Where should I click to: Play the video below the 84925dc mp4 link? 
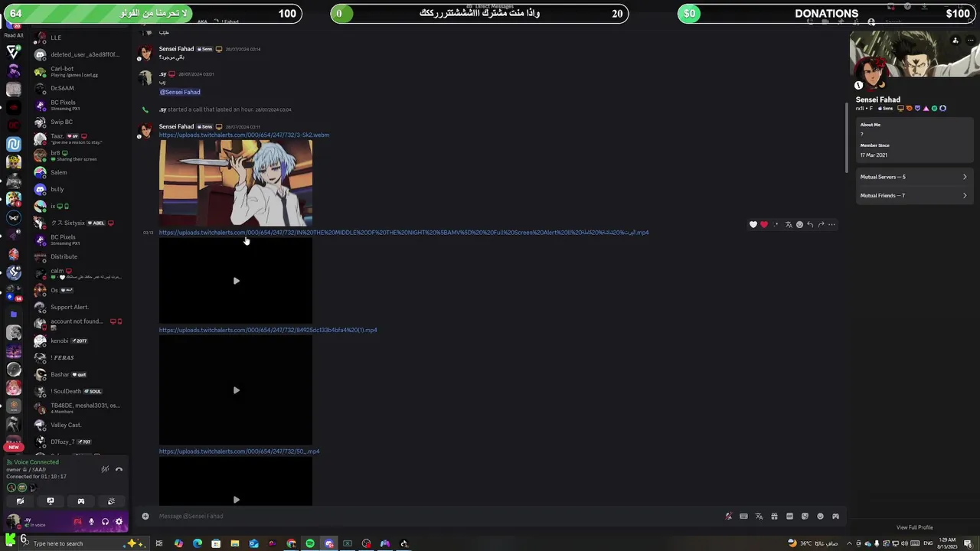tap(236, 390)
